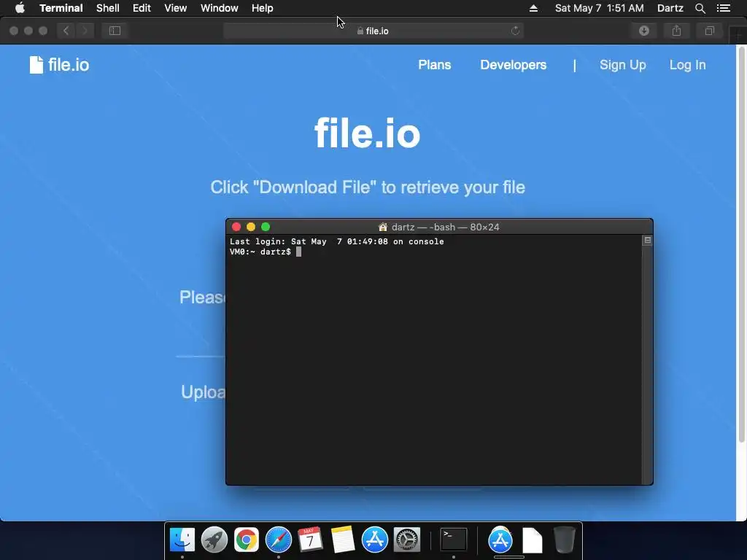The width and height of the screenshot is (747, 560).
Task: Open System Preferences gear in Dock
Action: 406,540
